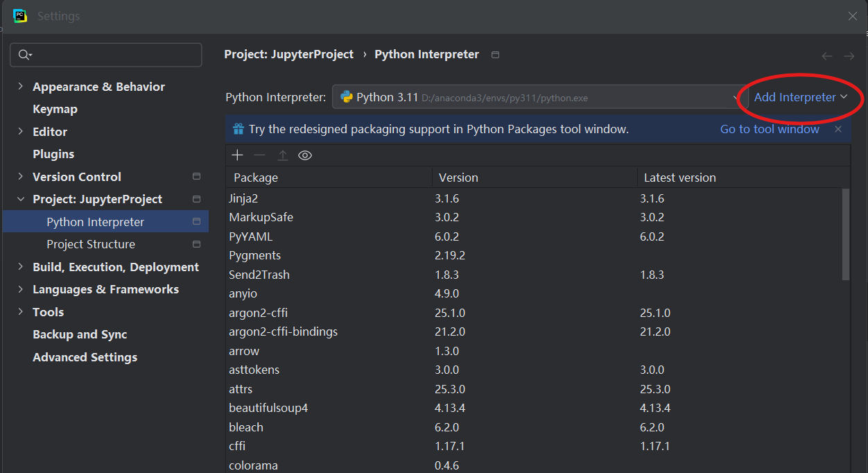Select the cffi package row
Viewport: 868px width, 473px height.
click(x=533, y=446)
